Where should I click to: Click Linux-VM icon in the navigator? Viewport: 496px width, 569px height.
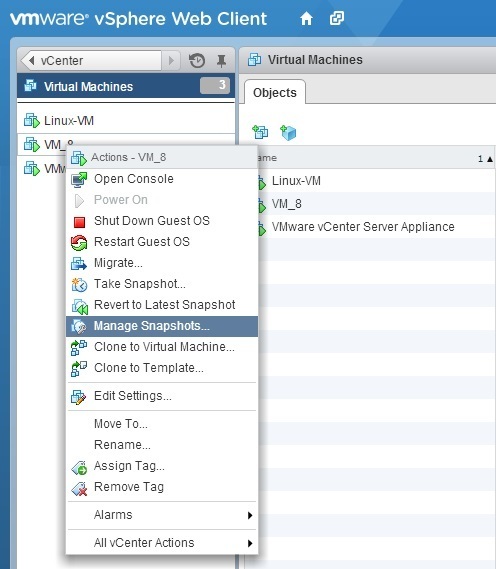[32, 120]
